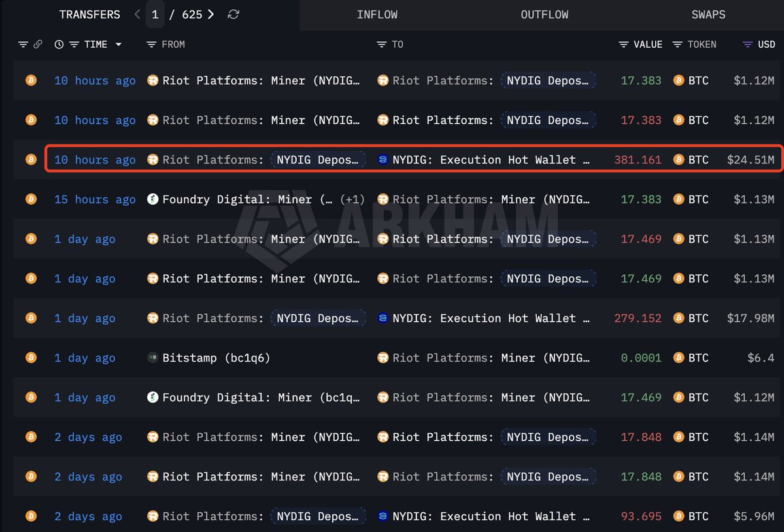Go to the next transfers page
784x532 pixels.
pos(211,14)
